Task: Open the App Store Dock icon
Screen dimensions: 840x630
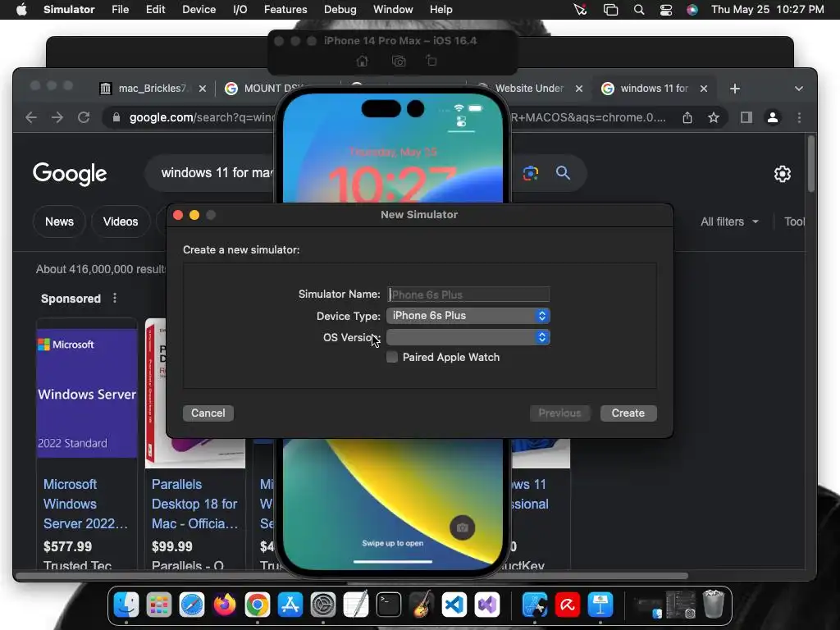Action: pos(290,605)
